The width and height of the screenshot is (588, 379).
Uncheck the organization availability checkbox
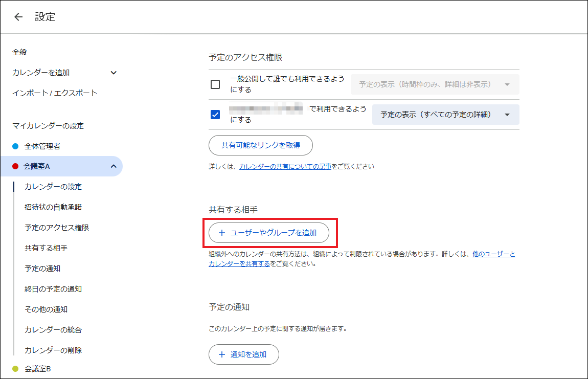tap(215, 115)
